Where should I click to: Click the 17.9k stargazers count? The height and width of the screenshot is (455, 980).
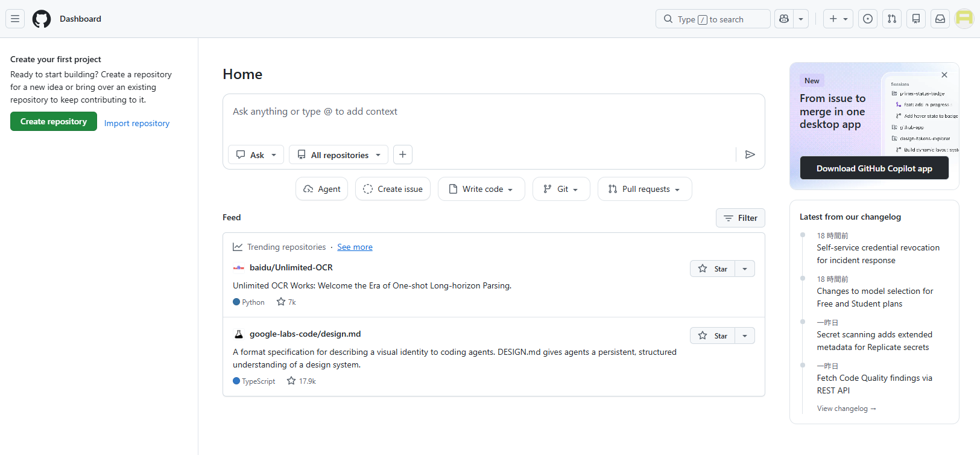[x=302, y=381]
